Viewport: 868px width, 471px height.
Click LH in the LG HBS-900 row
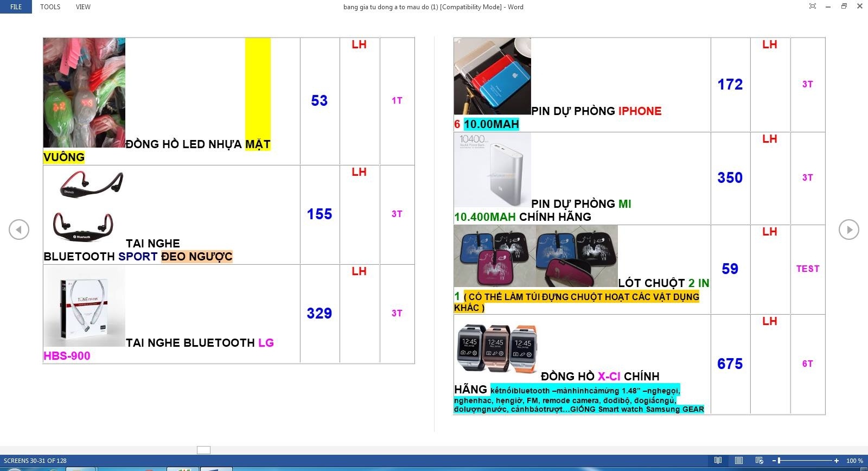click(359, 272)
